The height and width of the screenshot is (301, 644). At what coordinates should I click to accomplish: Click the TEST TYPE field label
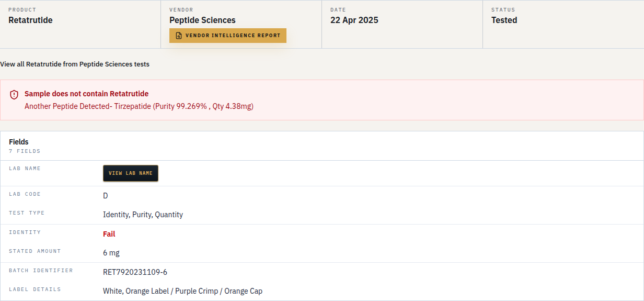(27, 213)
